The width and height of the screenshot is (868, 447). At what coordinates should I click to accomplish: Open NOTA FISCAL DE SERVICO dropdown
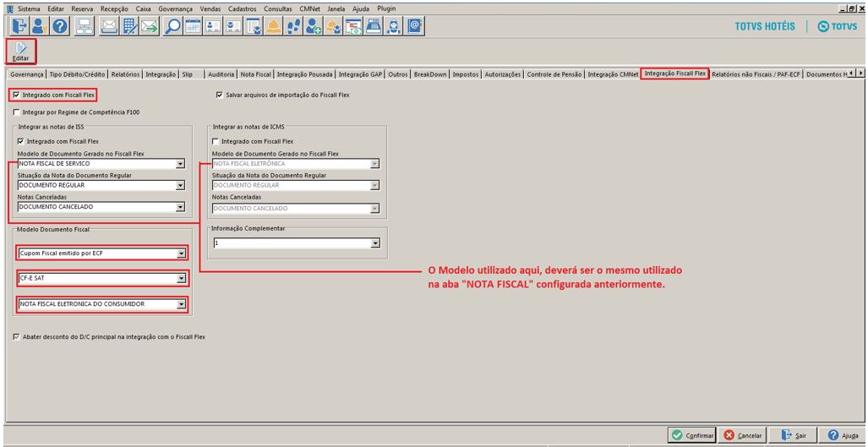(180, 164)
